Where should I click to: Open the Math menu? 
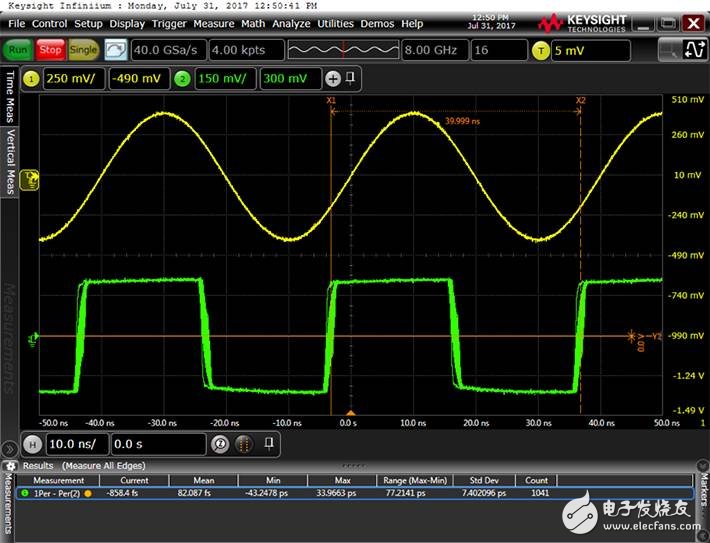click(x=253, y=24)
